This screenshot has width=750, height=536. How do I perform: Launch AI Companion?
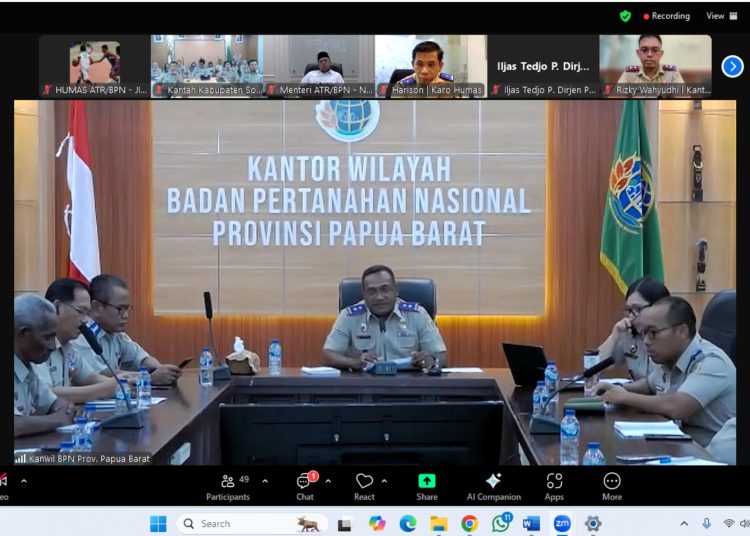[494, 487]
